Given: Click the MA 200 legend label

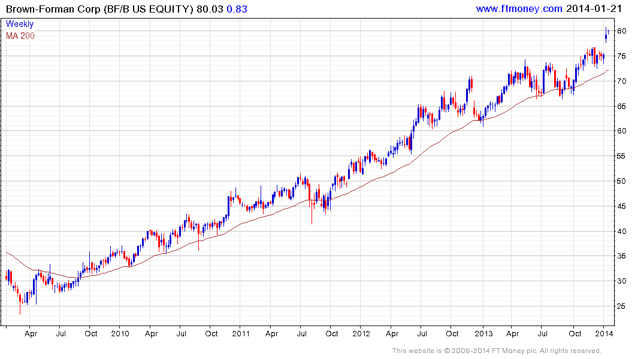Looking at the screenshot, I should 20,36.
